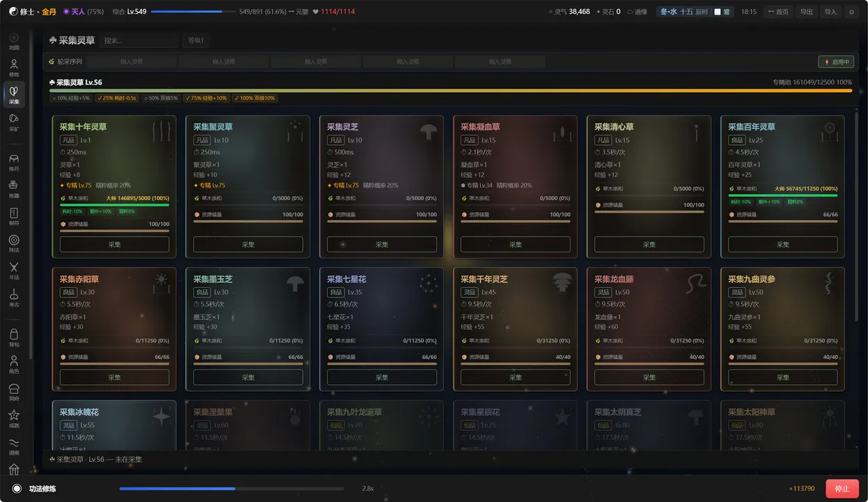Click the ×113790 counter at bottom
Image resolution: width=868 pixels, height=502 pixels.
point(802,489)
